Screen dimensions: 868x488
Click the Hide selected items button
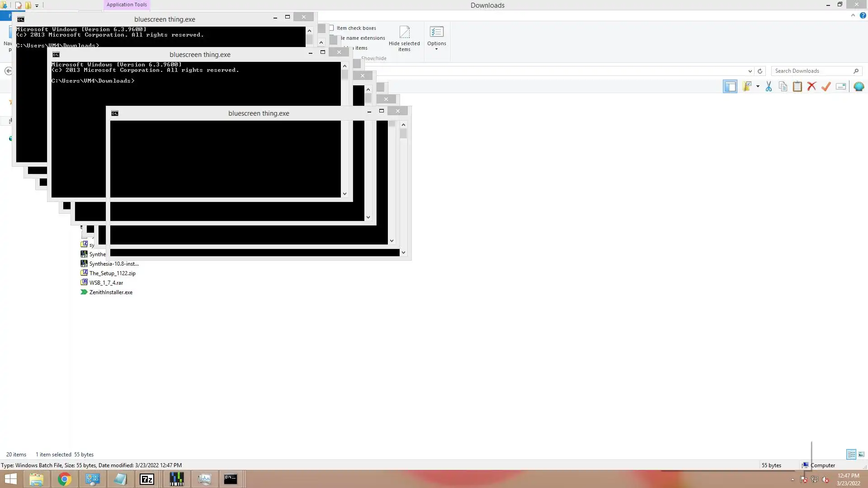click(404, 38)
